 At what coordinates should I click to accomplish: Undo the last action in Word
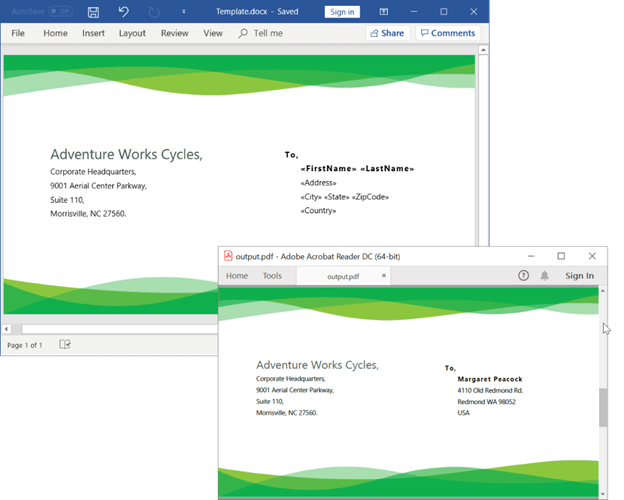click(x=123, y=12)
